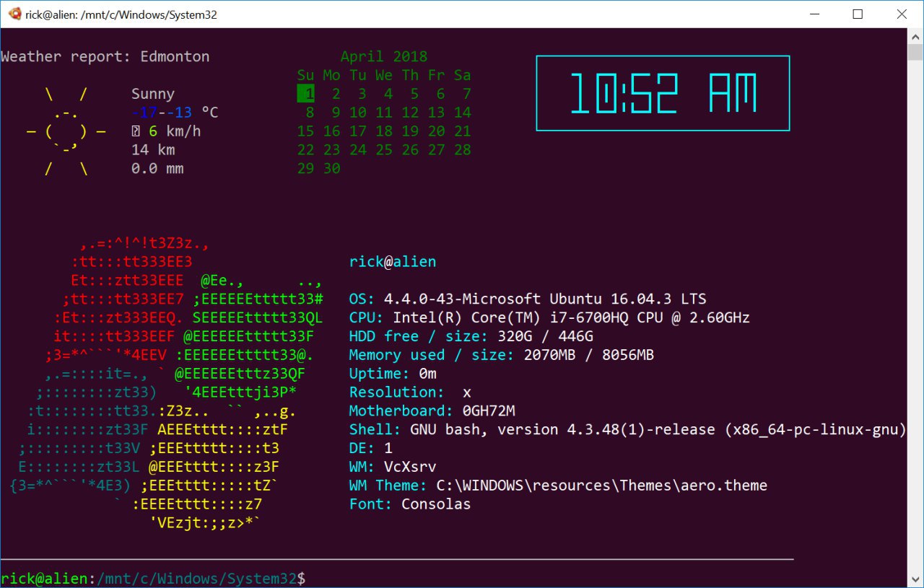The image size is (924, 588).
Task: Click the 'Font: Consolas' line
Action: pos(410,505)
